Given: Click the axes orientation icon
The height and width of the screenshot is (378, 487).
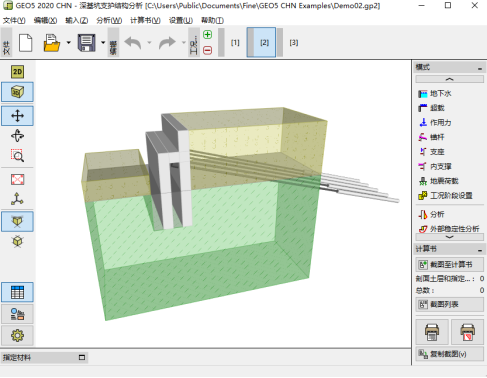Looking at the screenshot, I should tap(17, 199).
